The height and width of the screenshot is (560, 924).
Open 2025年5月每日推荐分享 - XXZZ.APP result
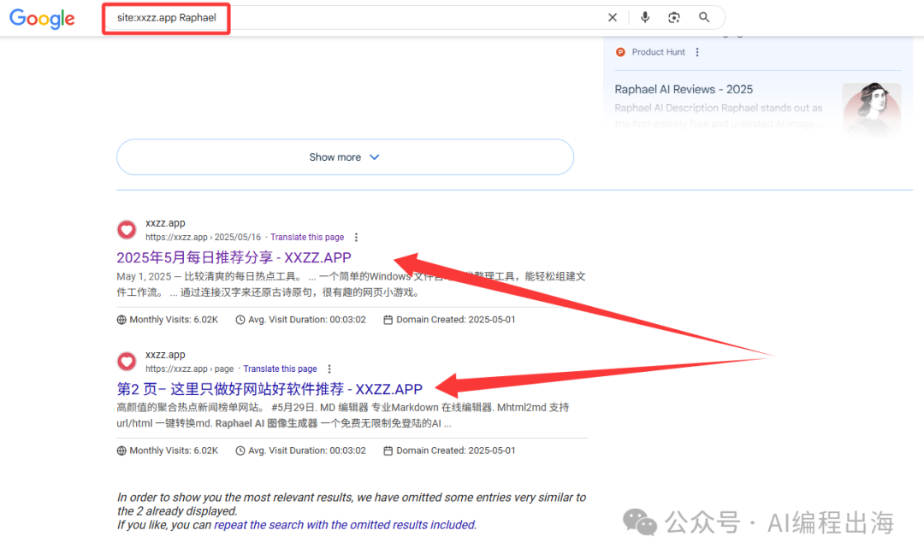pos(234,257)
